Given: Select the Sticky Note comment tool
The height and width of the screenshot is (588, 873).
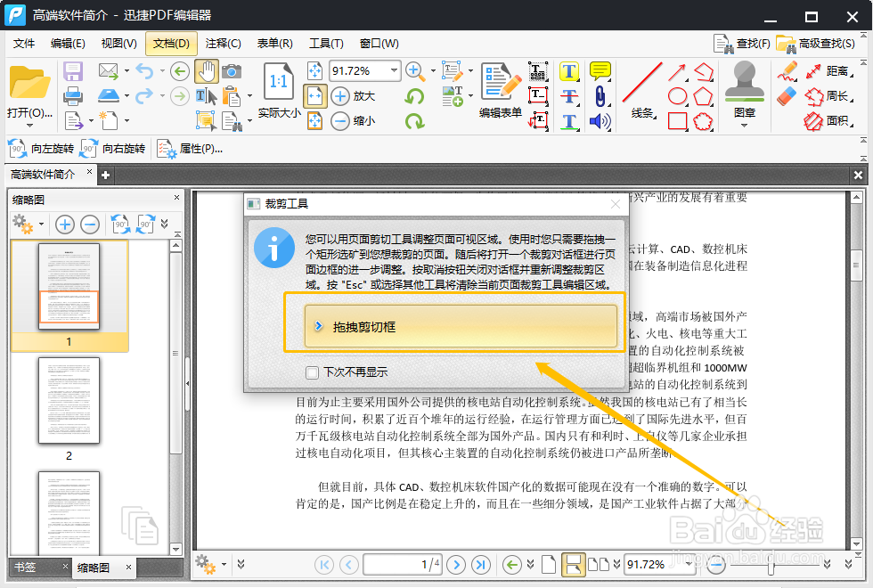Looking at the screenshot, I should point(600,71).
